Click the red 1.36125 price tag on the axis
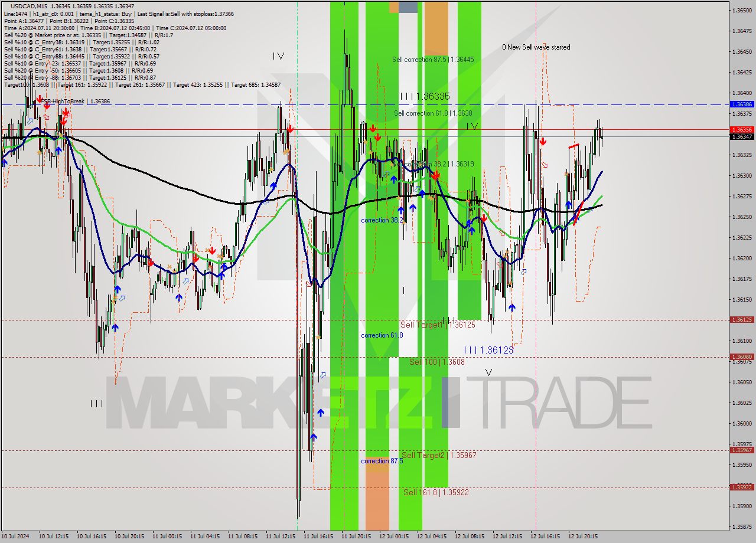The width and height of the screenshot is (756, 543). click(x=742, y=319)
